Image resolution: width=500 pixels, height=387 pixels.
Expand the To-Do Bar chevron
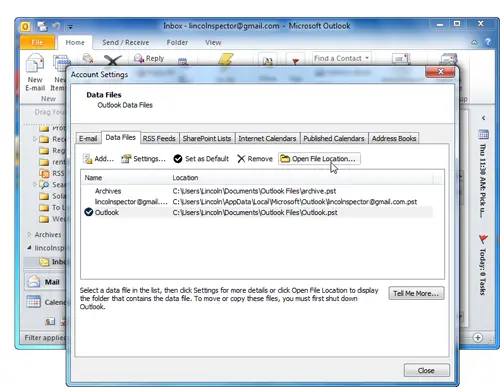tap(483, 118)
